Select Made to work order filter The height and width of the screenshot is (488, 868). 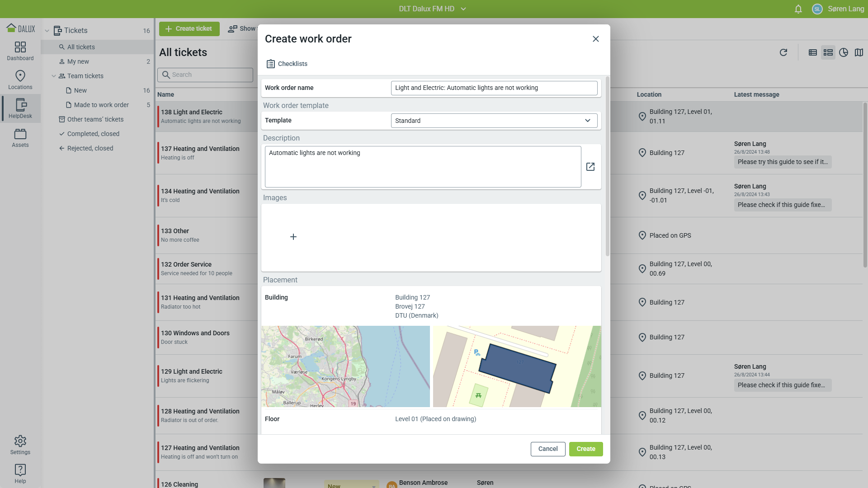point(101,105)
